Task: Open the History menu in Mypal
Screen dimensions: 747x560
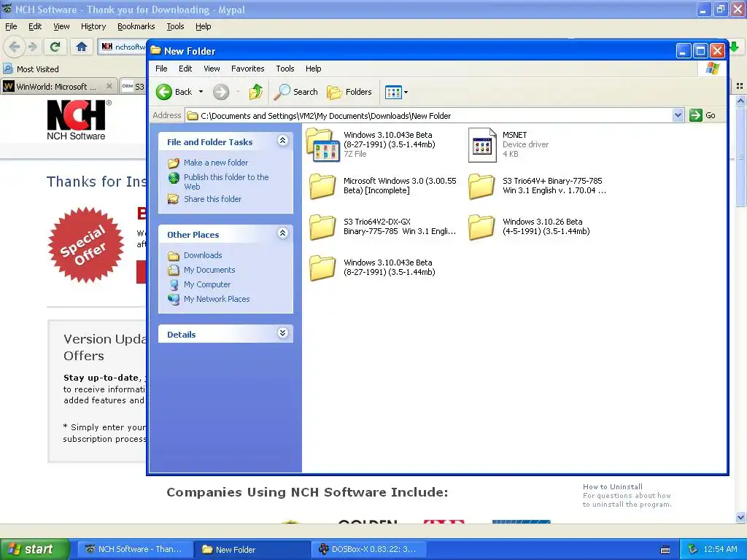Action: pos(93,27)
